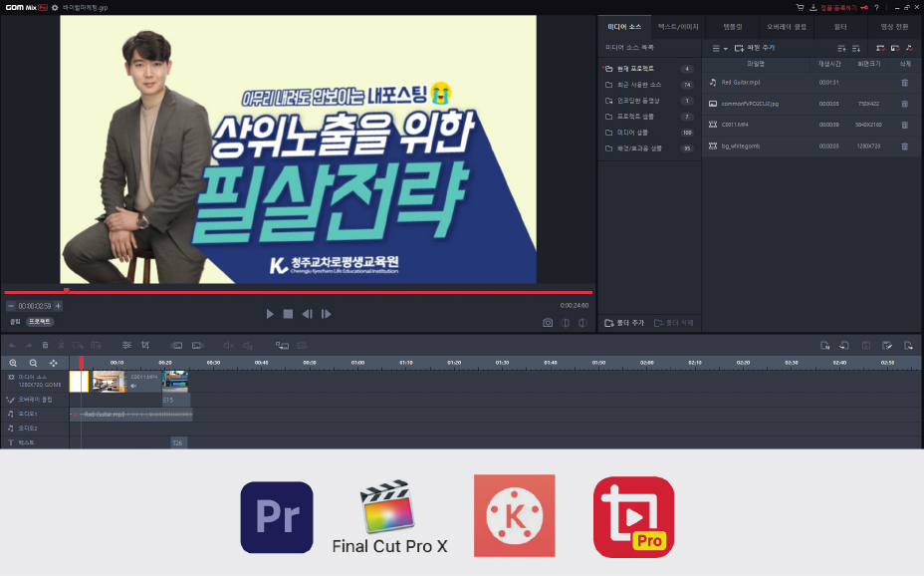Toggle the video files filter in the media list
924x576 pixels.
tap(880, 49)
